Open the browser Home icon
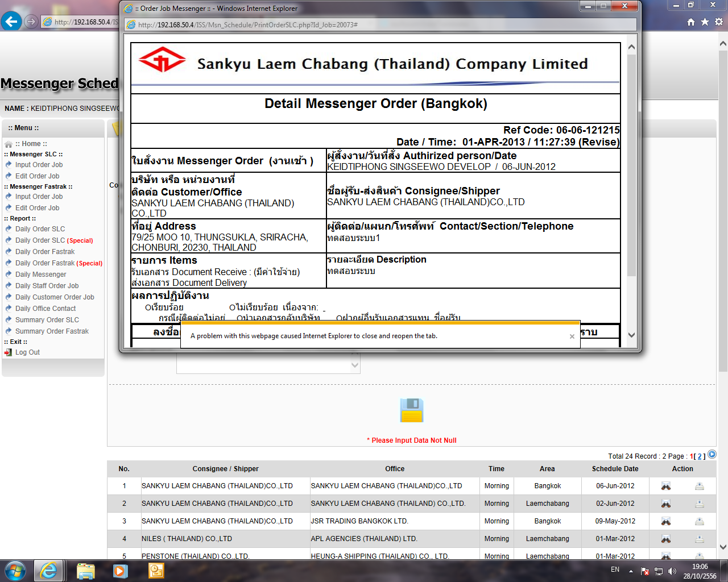The height and width of the screenshot is (582, 728). click(691, 22)
